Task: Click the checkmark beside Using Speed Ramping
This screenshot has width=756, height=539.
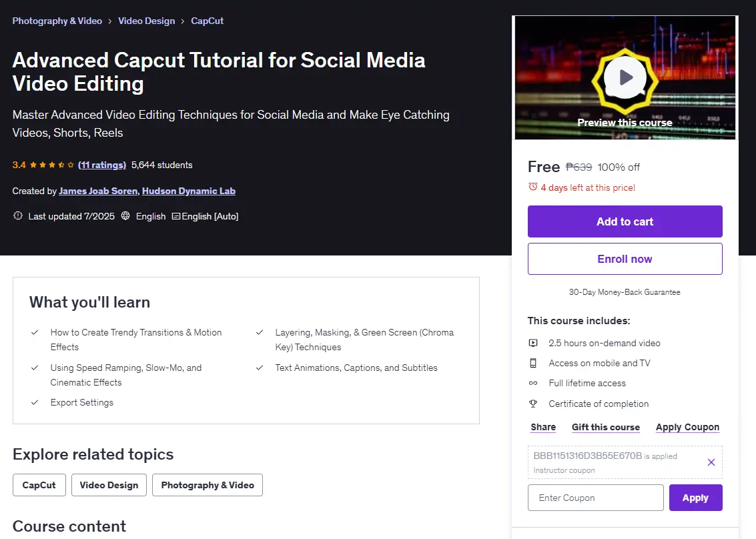Action: tap(35, 368)
